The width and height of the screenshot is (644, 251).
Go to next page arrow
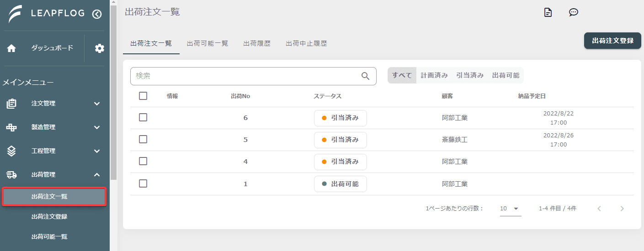622,209
